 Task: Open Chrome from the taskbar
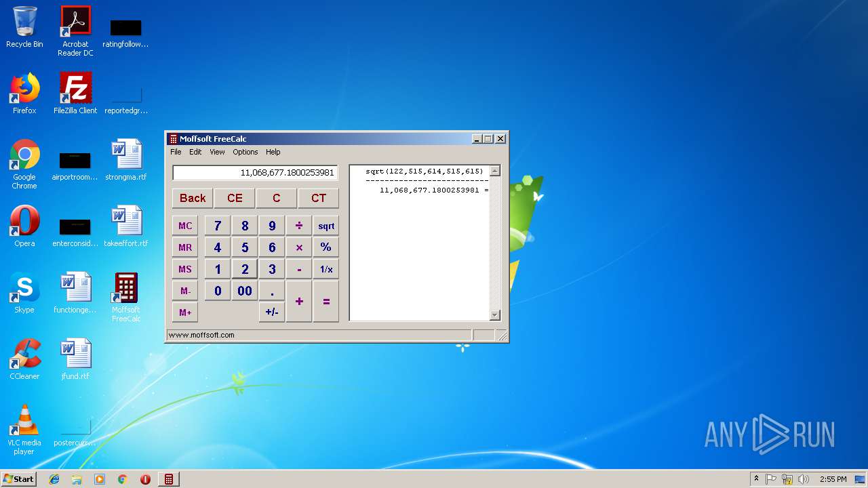tap(123, 479)
